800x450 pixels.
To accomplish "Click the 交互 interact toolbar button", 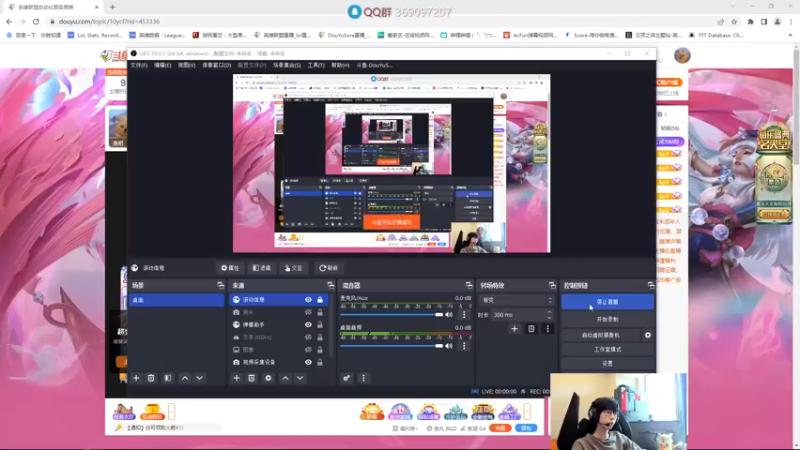I will point(294,268).
